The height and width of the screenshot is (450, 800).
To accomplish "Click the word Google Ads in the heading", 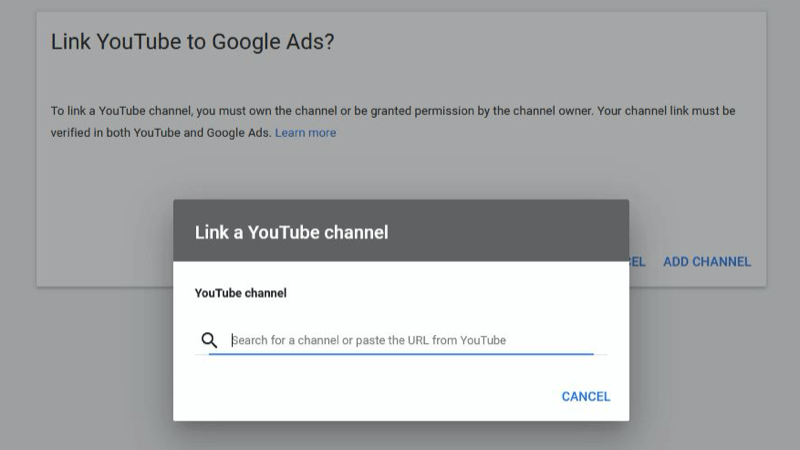I will pyautogui.click(x=273, y=42).
